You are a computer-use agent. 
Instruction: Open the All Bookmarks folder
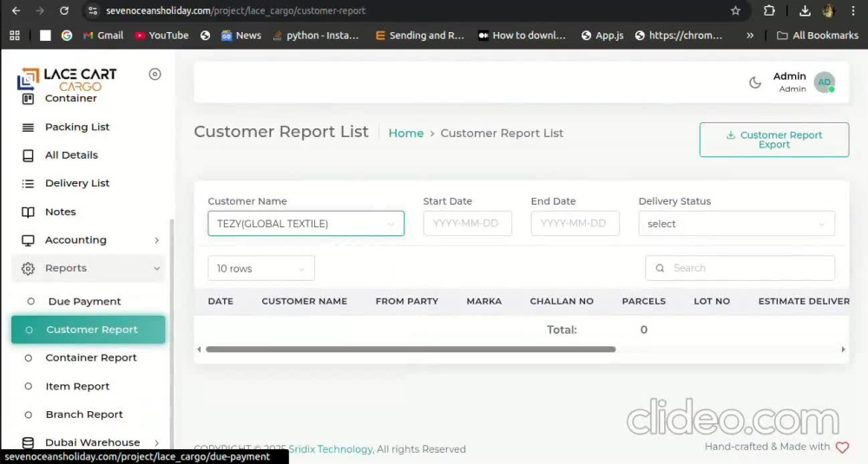(x=818, y=36)
